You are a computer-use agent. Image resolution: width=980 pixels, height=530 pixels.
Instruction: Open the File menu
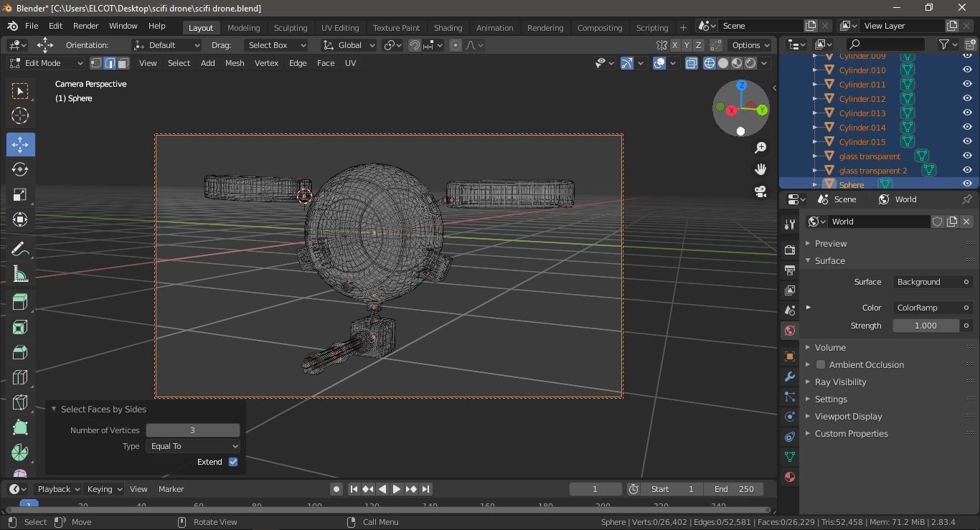[x=32, y=26]
